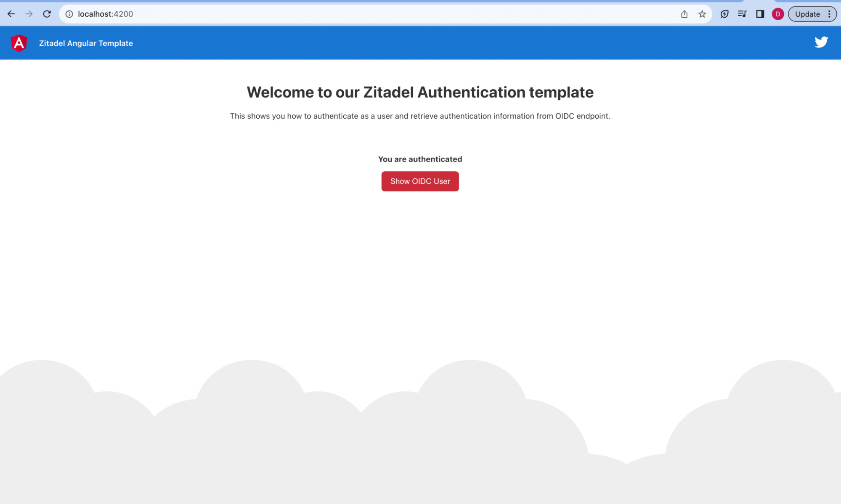The image size is (841, 504).
Task: Reload the page with the refresh icon
Action: [47, 14]
